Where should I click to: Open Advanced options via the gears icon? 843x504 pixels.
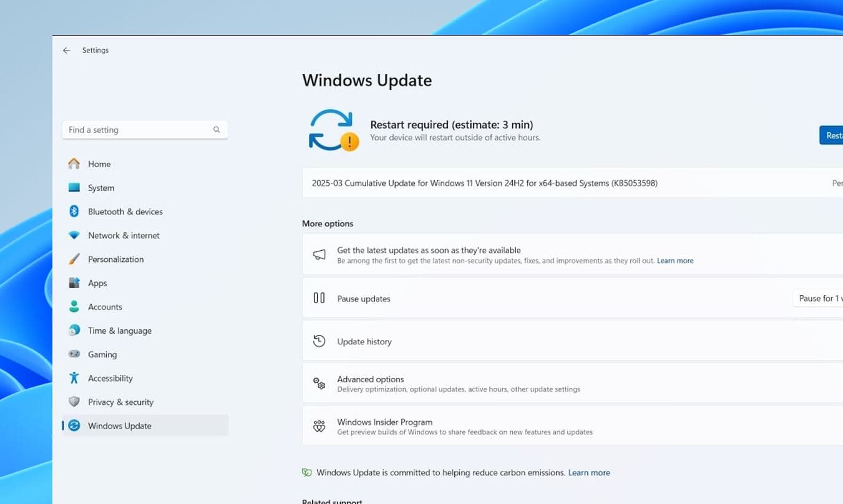point(319,384)
